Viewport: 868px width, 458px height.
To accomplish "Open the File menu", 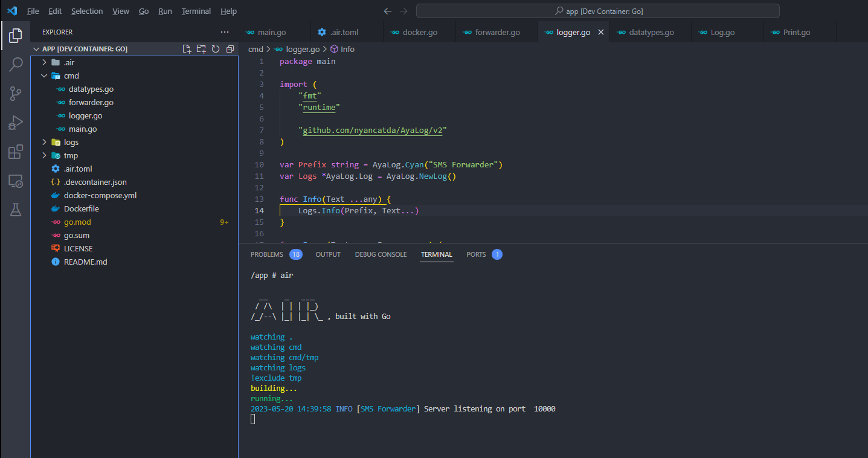I will click(x=33, y=11).
